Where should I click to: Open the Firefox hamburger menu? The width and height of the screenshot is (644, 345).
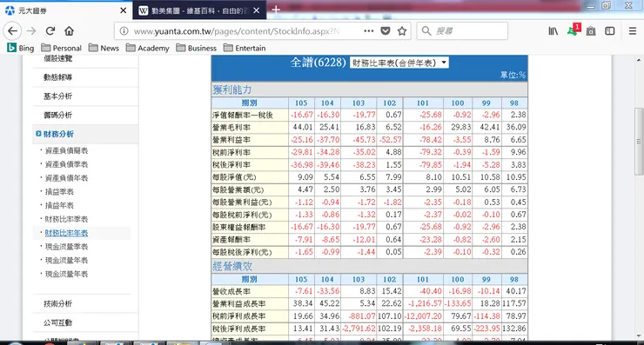633,30
